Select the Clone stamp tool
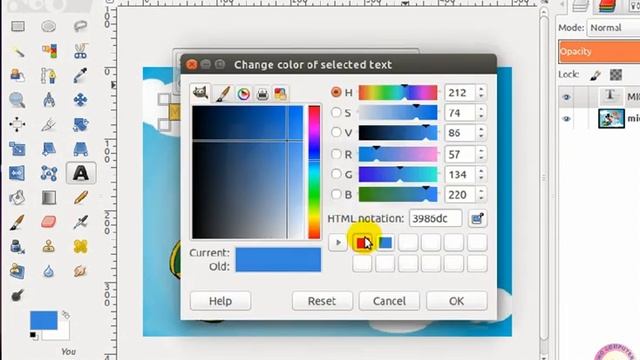Screen dimensions: 640x360 click(49, 247)
